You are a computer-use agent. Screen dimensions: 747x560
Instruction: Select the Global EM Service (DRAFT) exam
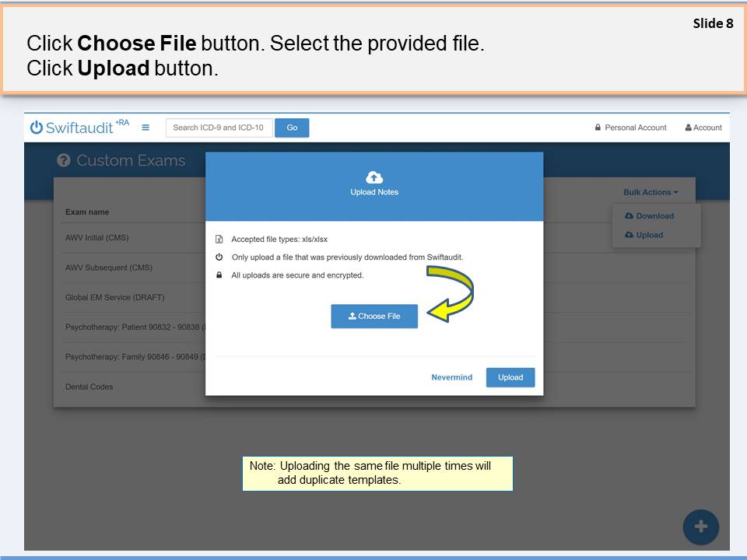114,297
